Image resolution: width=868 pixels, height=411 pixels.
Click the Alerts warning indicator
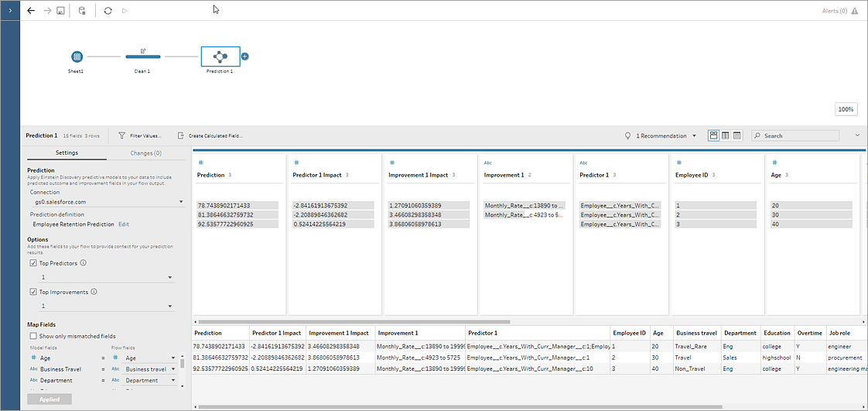(x=840, y=11)
